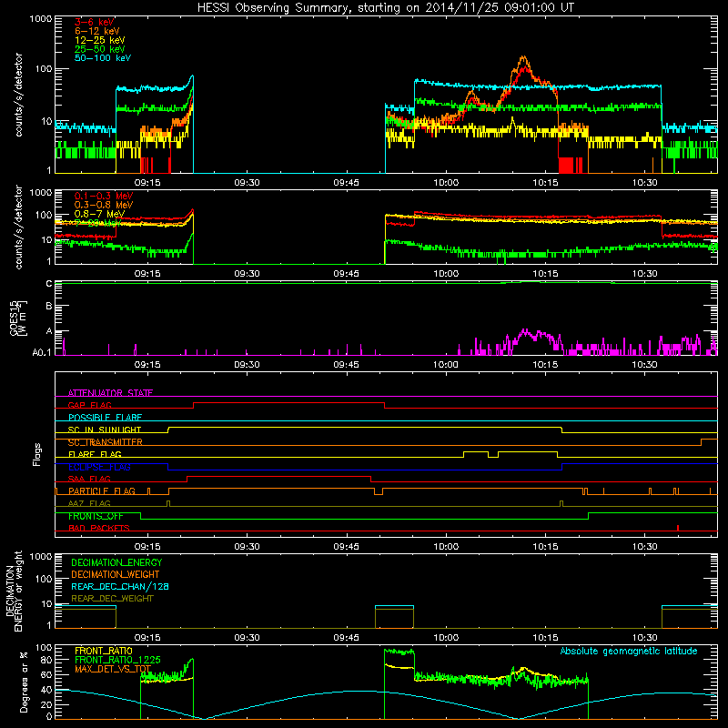Click the 0.3-0.8 MeV legend label
The image size is (728, 728).
[x=104, y=205]
